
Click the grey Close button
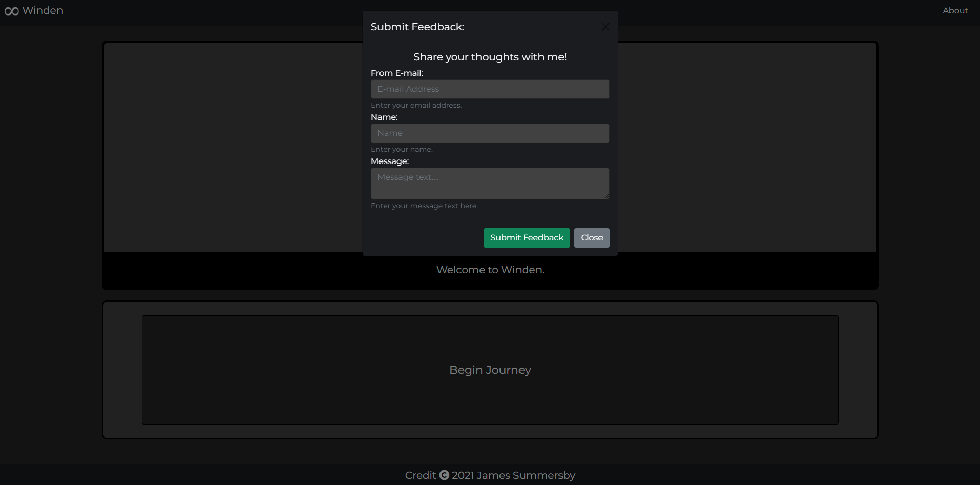click(592, 238)
